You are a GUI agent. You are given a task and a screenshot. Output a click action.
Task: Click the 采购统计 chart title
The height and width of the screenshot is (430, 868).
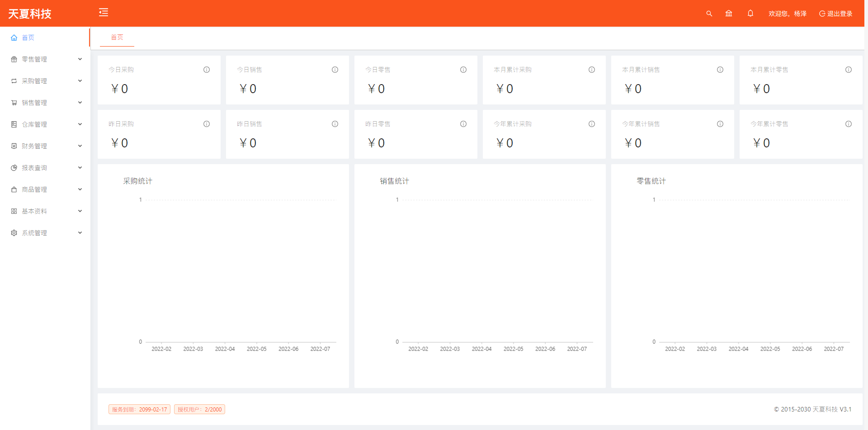[138, 181]
